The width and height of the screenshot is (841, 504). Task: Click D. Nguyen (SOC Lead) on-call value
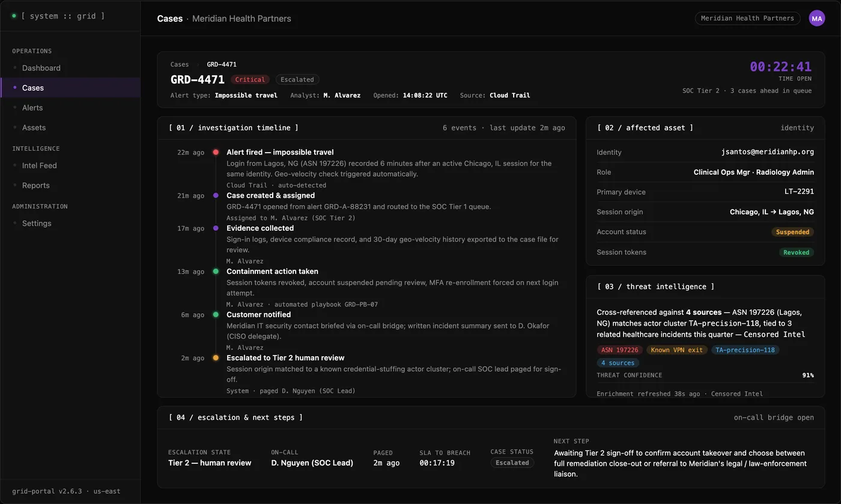[312, 463]
